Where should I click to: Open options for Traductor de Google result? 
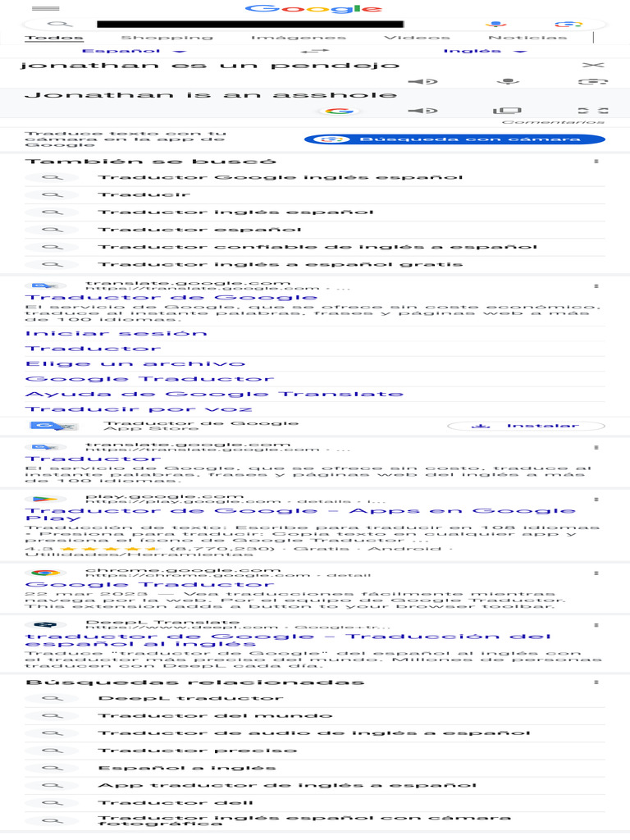click(x=596, y=286)
